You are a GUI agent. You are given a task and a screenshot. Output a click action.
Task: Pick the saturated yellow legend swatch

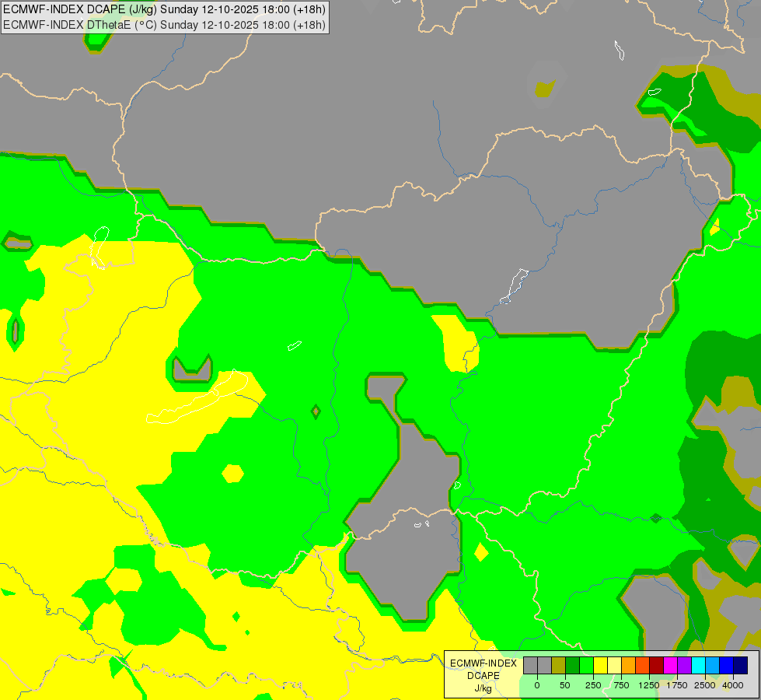pos(601,666)
